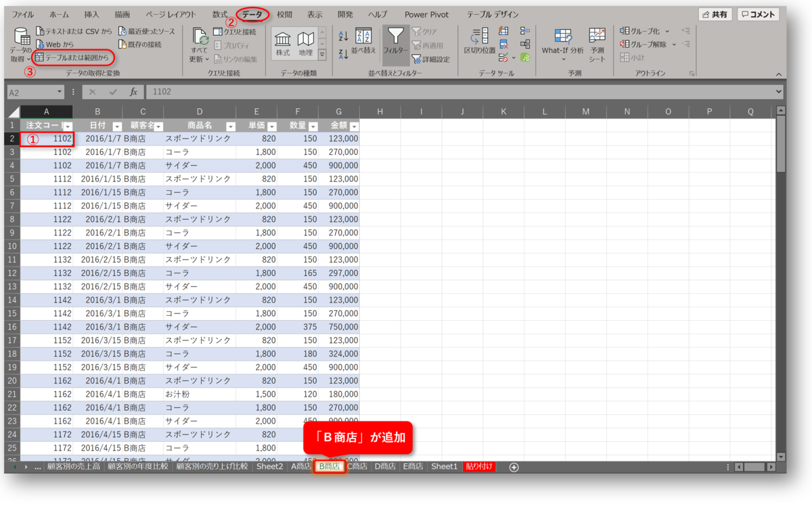Viewport: 812px width, 519px height.
Task: Click テキストまたは CSV から import icon
Action: tap(40, 31)
